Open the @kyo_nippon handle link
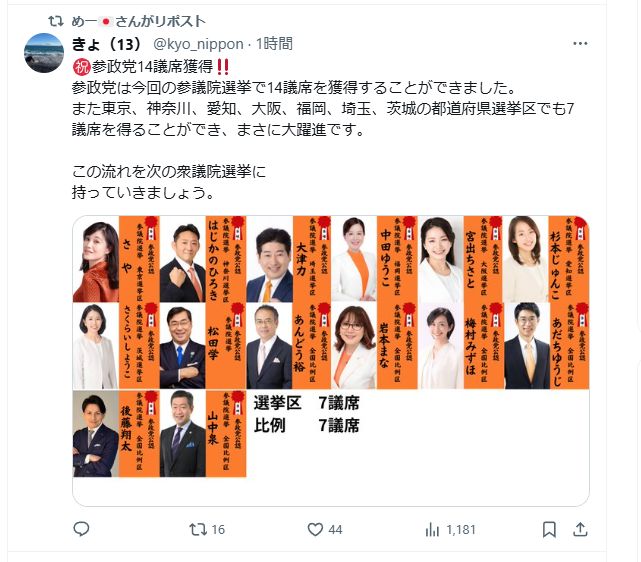The image size is (641, 562). coord(198,44)
